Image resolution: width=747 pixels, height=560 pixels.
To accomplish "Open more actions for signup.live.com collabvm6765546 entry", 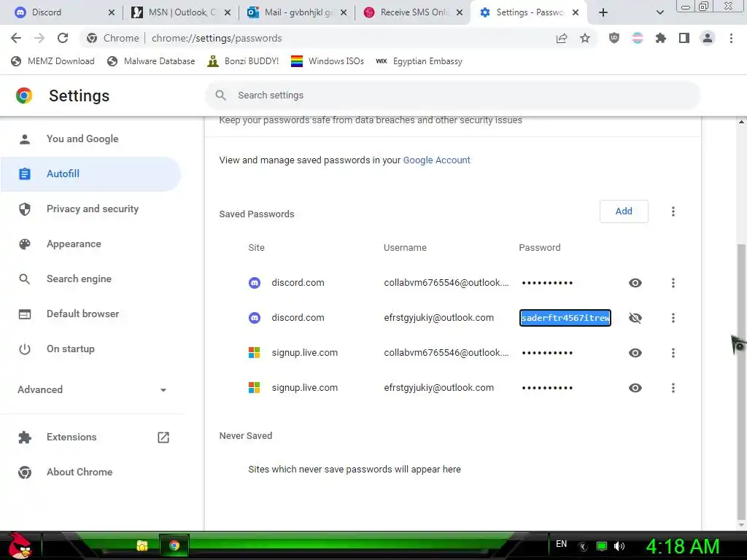I will (x=673, y=353).
